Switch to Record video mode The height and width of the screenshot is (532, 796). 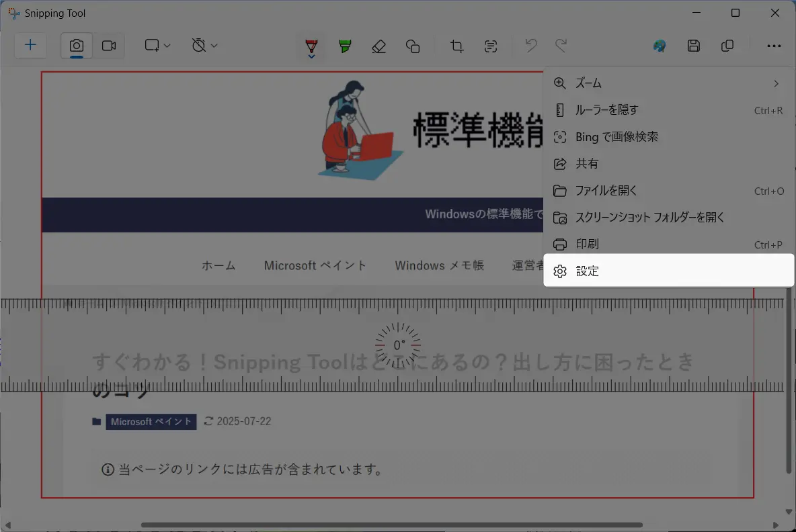(x=109, y=46)
